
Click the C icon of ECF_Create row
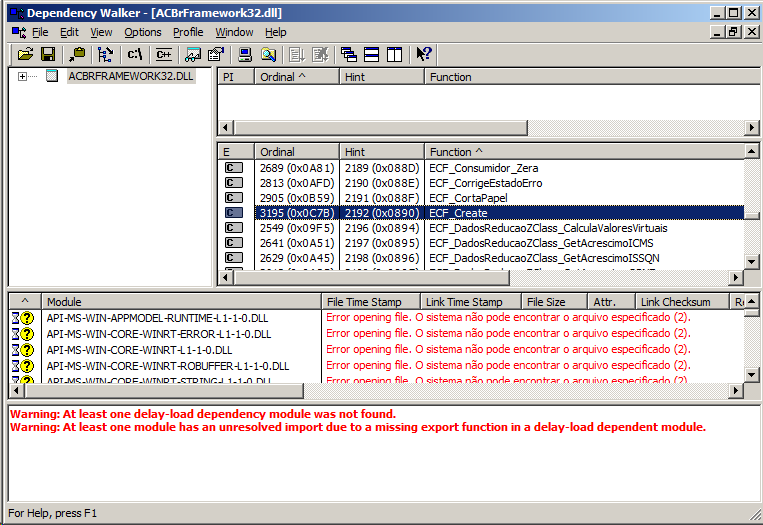(234, 213)
